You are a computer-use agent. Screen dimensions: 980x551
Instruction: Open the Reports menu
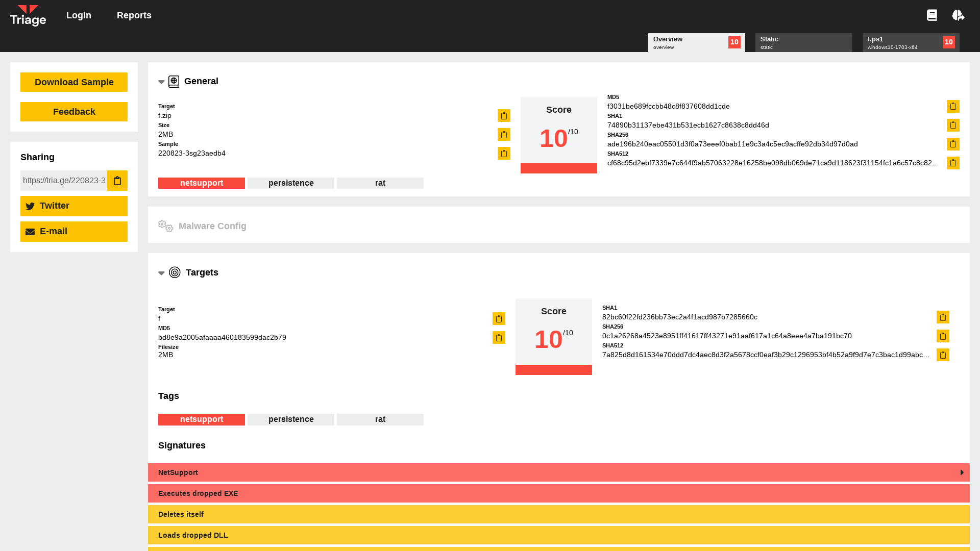[134, 15]
